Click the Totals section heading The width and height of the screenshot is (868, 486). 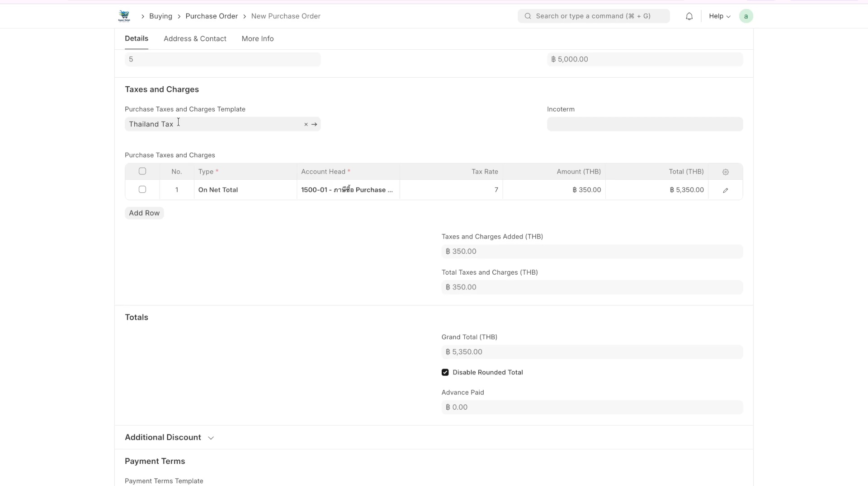point(137,318)
